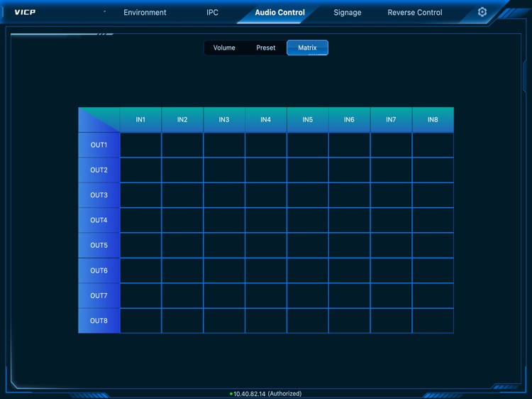Click the IN3 column header
The image size is (532, 399).
coord(224,119)
